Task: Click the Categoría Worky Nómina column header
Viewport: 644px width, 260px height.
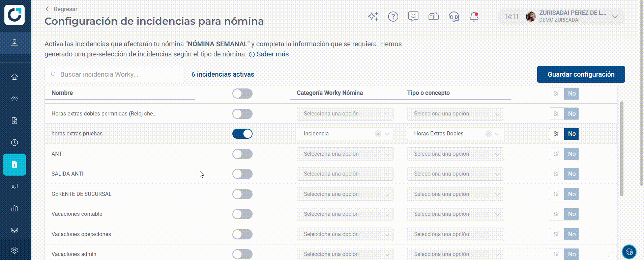Action: click(x=330, y=93)
